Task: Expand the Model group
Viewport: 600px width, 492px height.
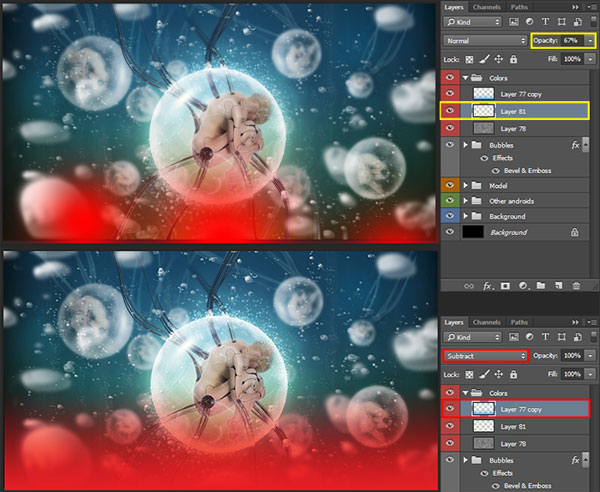Action: [466, 186]
